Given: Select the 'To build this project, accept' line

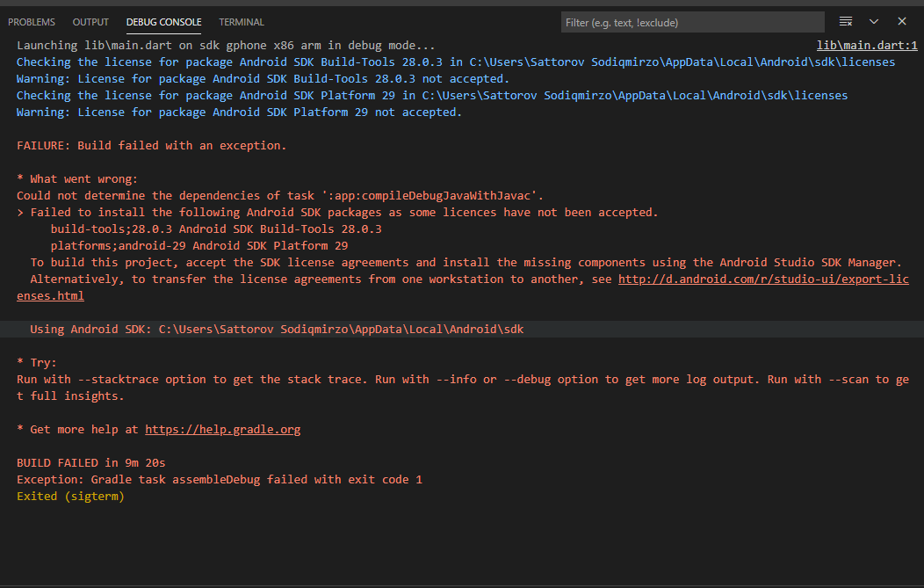Looking at the screenshot, I should [x=466, y=263].
